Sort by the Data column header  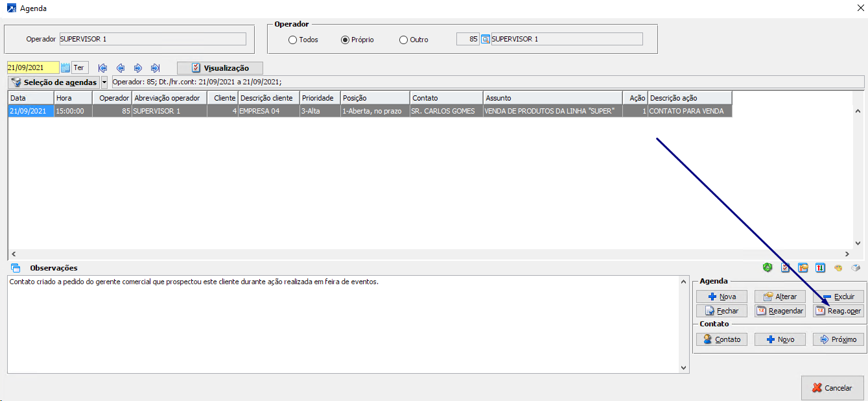[31, 98]
